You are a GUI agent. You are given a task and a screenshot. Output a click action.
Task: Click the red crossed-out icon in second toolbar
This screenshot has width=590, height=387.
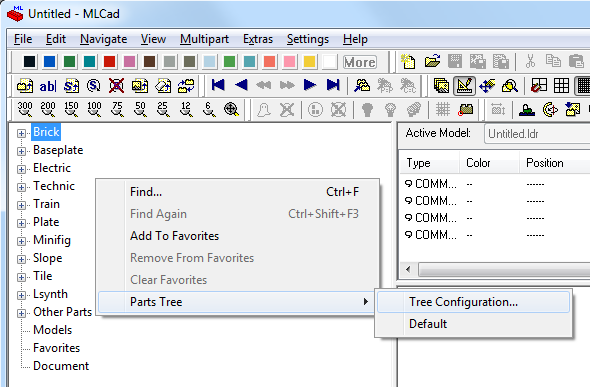[x=116, y=86]
